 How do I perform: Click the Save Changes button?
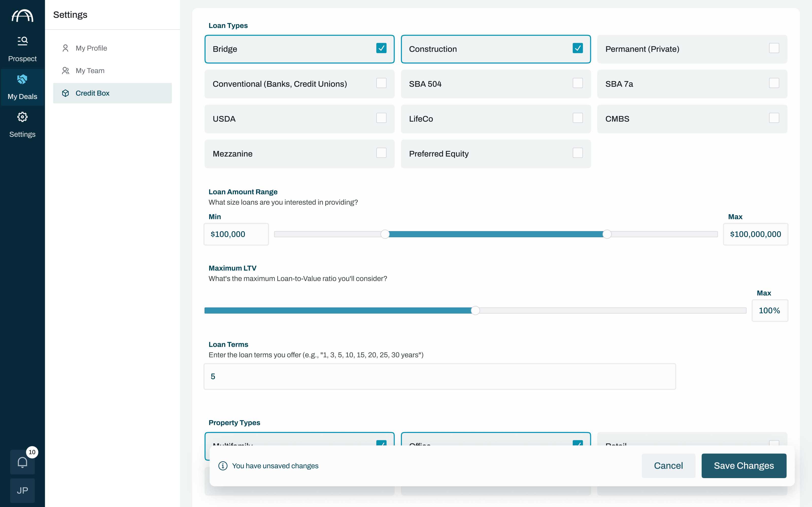(x=743, y=466)
